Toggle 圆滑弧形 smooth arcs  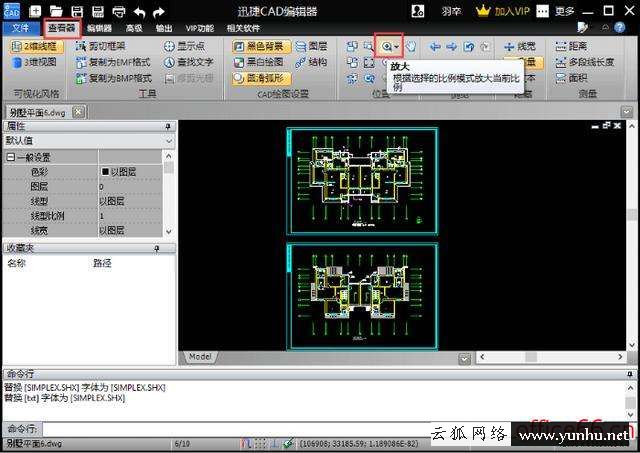click(261, 78)
